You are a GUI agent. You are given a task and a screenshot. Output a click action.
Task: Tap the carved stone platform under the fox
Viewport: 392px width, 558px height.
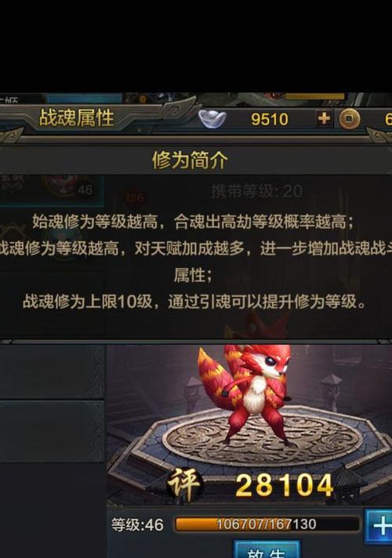pos(263,438)
